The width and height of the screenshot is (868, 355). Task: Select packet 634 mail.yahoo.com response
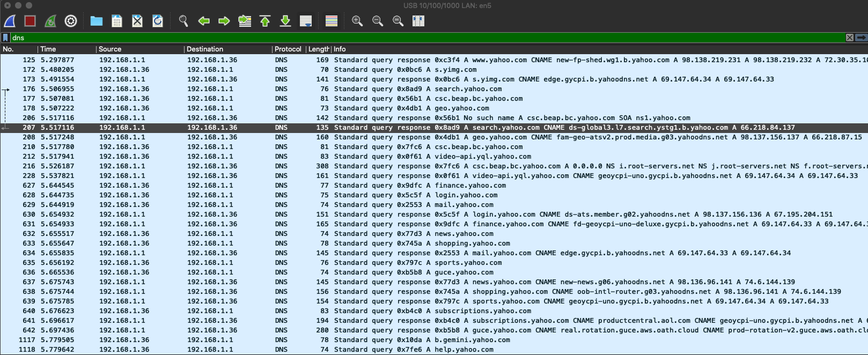[x=434, y=253]
